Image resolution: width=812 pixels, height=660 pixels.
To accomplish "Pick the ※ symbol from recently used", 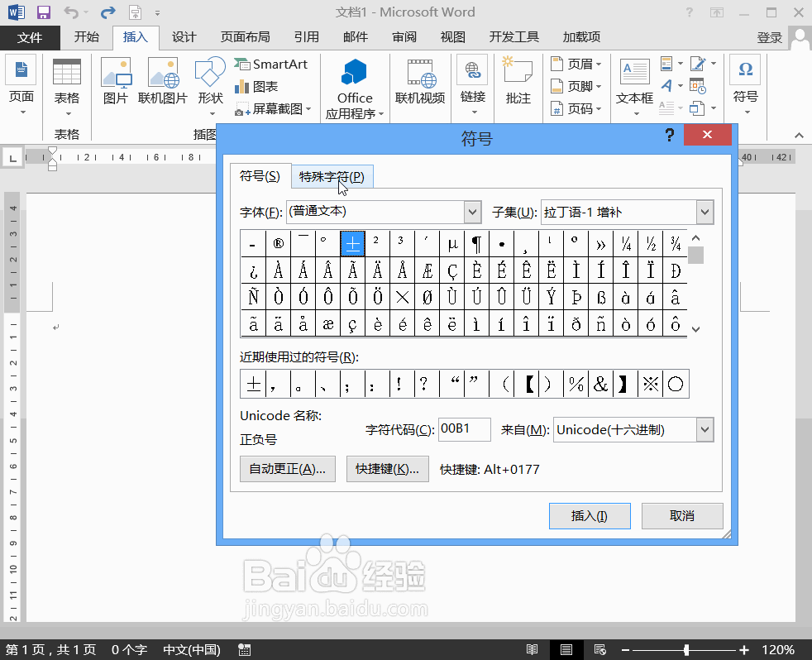I will tap(651, 384).
